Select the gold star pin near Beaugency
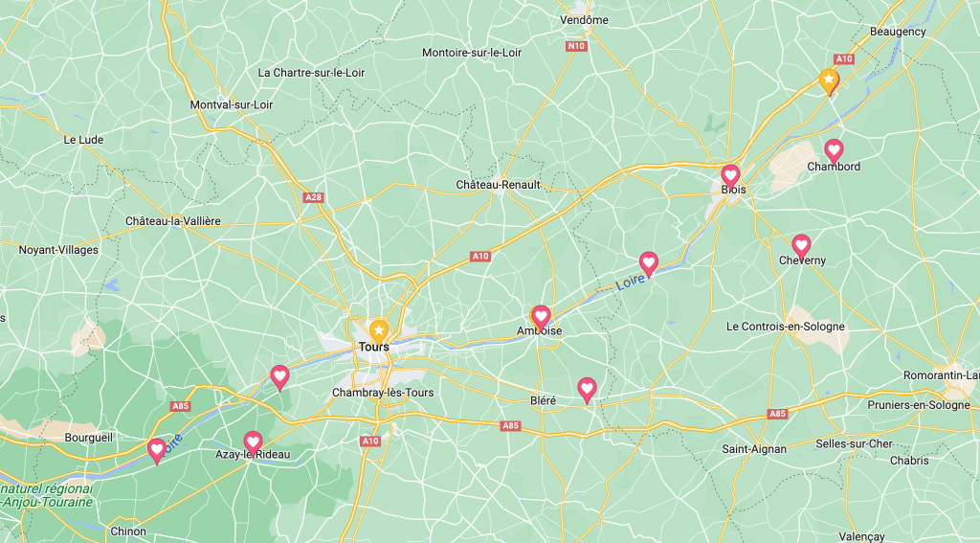Image resolution: width=980 pixels, height=543 pixels. [x=829, y=80]
